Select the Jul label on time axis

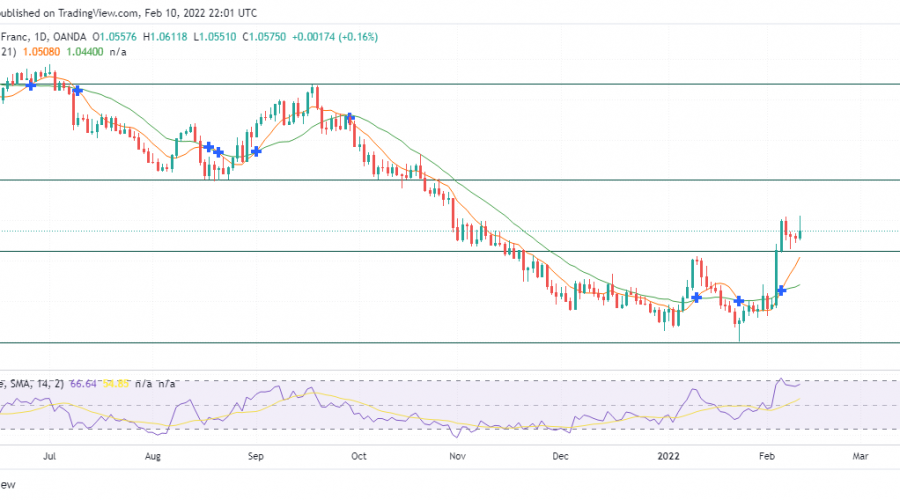[49, 456]
